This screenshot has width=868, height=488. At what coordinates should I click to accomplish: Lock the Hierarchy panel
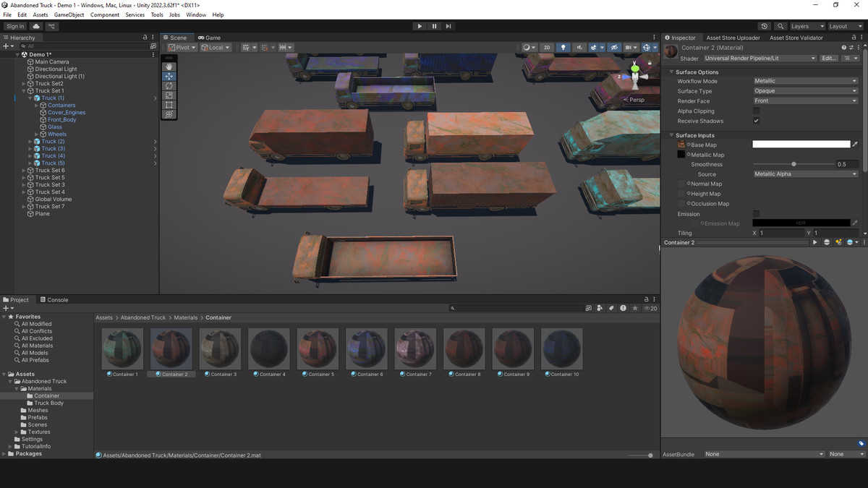145,38
